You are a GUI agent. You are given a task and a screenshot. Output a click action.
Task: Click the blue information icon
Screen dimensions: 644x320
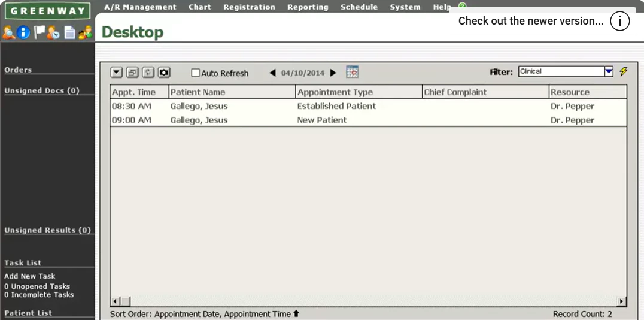point(23,32)
